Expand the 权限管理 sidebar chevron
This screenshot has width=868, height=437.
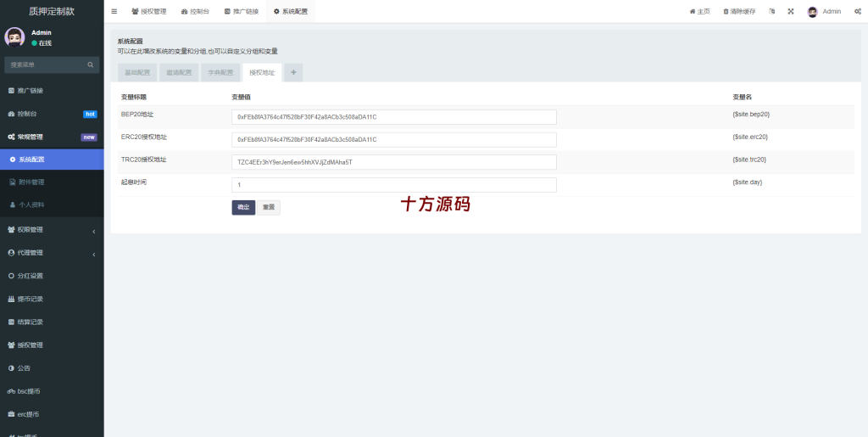(x=93, y=231)
